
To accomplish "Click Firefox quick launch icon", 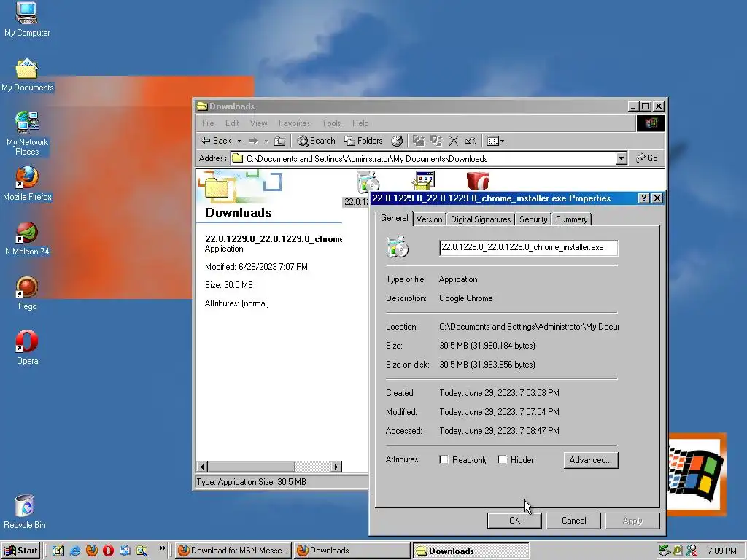I will click(x=91, y=551).
